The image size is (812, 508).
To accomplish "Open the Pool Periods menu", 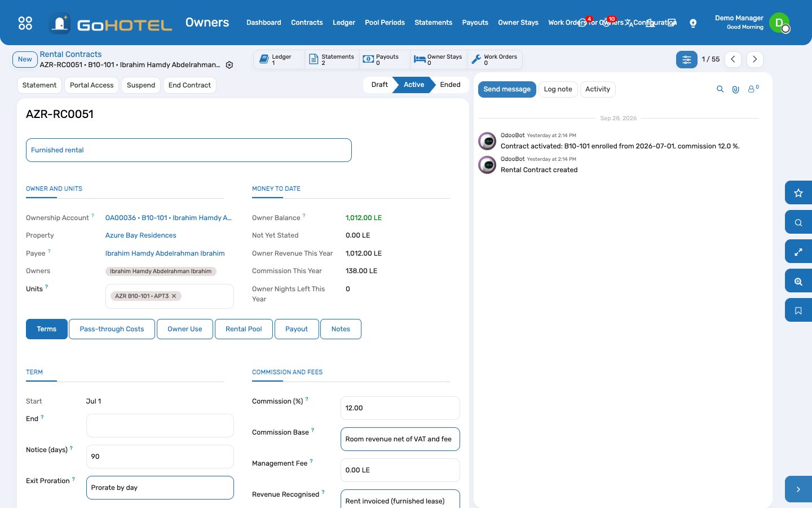I will pyautogui.click(x=385, y=23).
